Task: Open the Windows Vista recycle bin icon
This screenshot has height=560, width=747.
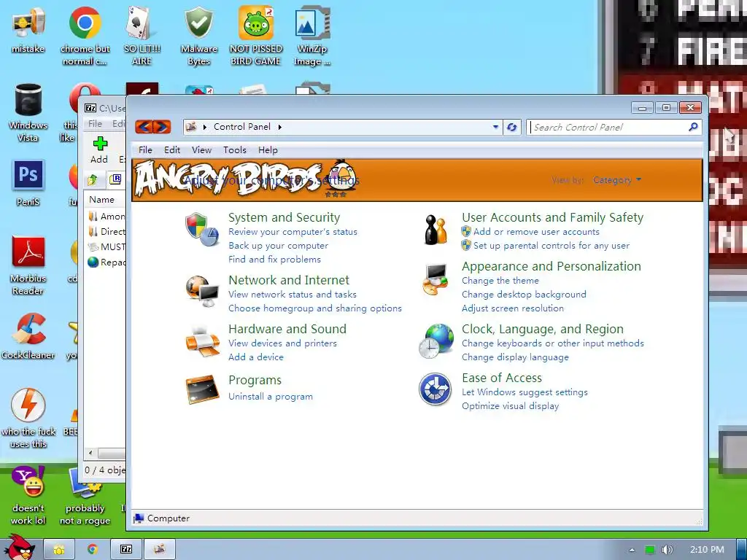Action: click(28, 99)
